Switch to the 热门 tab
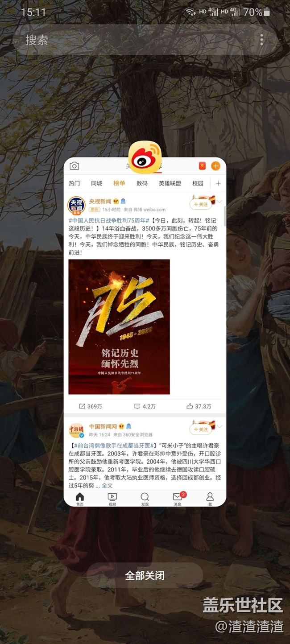Image resolution: width=290 pixels, height=644 pixels. (x=75, y=183)
